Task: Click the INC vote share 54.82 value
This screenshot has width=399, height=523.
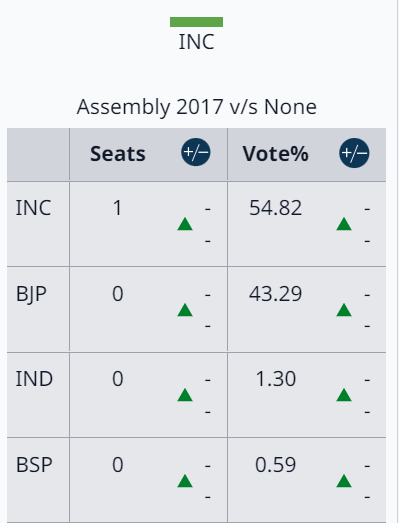Action: tap(276, 208)
